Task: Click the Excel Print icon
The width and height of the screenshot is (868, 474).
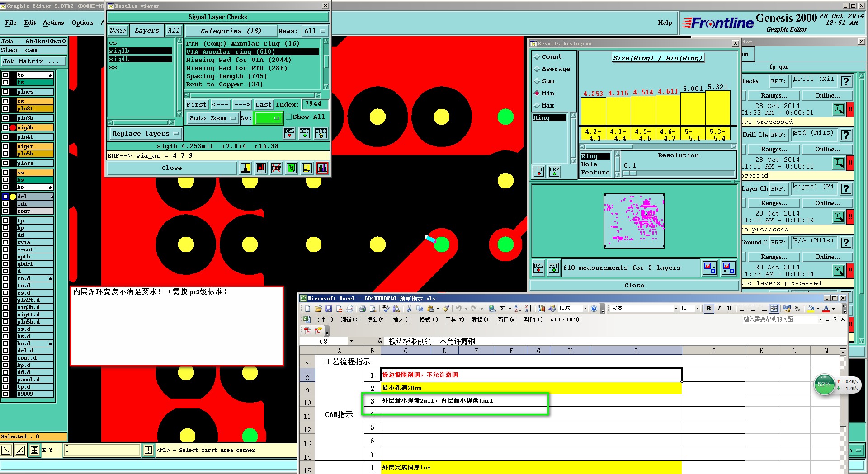Action: pyautogui.click(x=362, y=309)
